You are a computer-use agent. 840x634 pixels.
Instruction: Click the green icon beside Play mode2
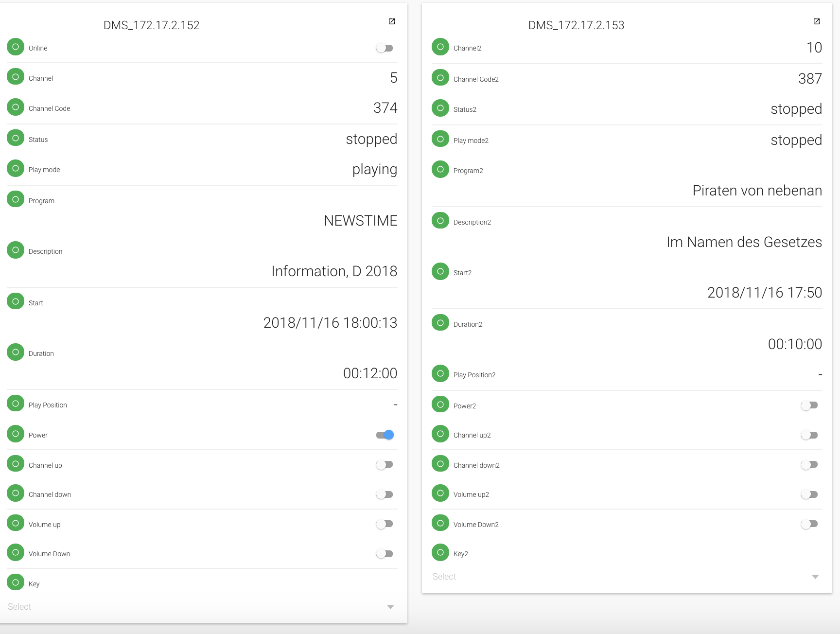point(440,140)
